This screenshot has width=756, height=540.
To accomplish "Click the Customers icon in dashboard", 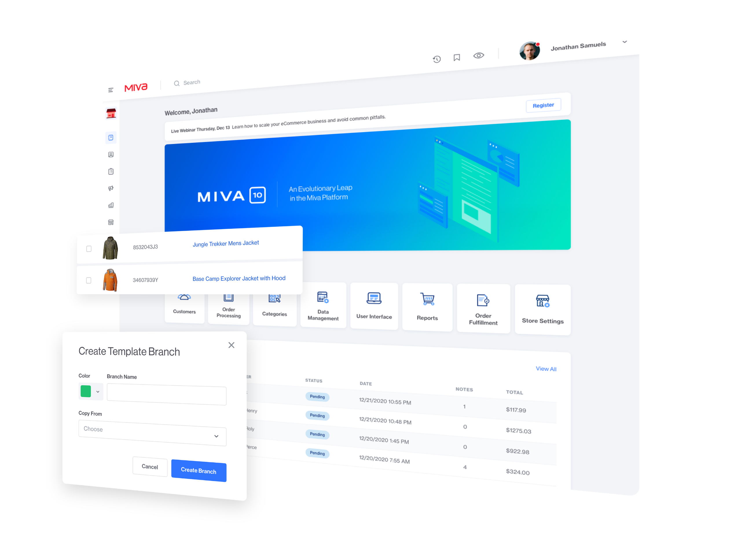I will [185, 307].
